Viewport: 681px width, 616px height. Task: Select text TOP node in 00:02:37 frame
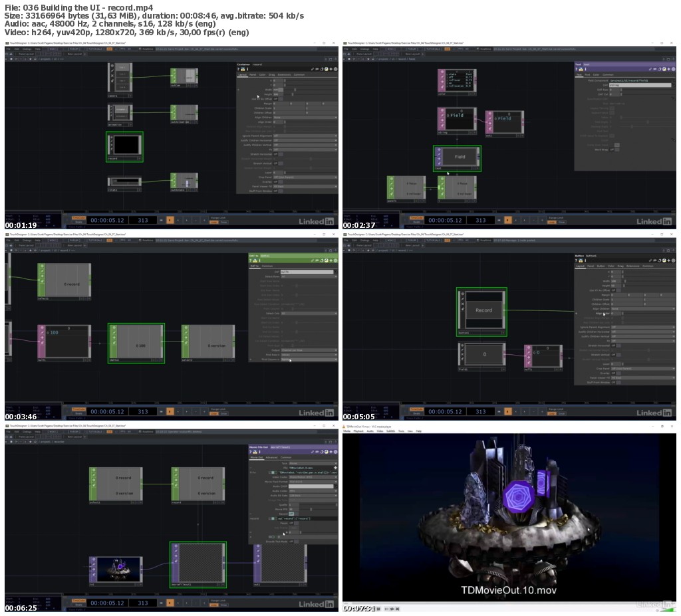(458, 158)
